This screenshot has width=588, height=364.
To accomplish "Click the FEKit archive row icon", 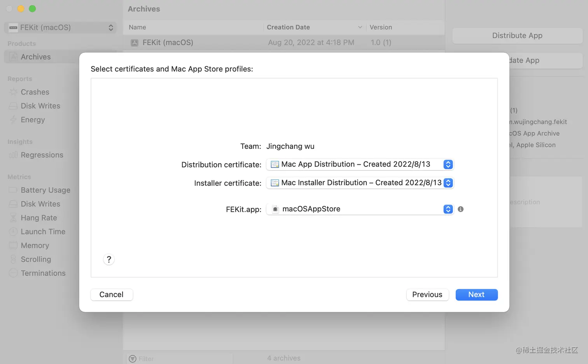I will click(x=135, y=43).
